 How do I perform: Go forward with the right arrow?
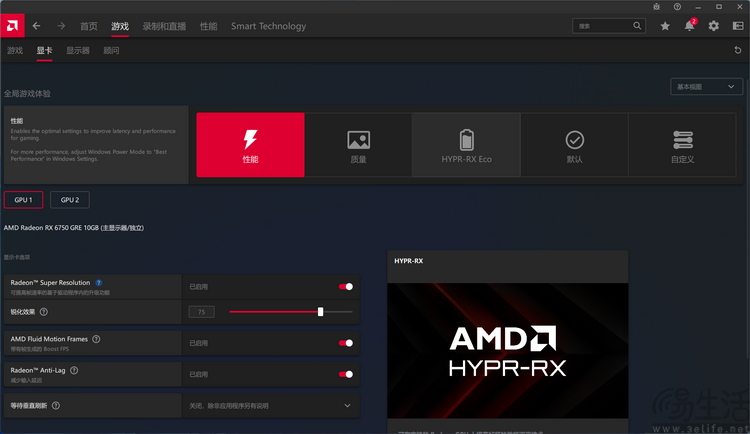click(61, 26)
